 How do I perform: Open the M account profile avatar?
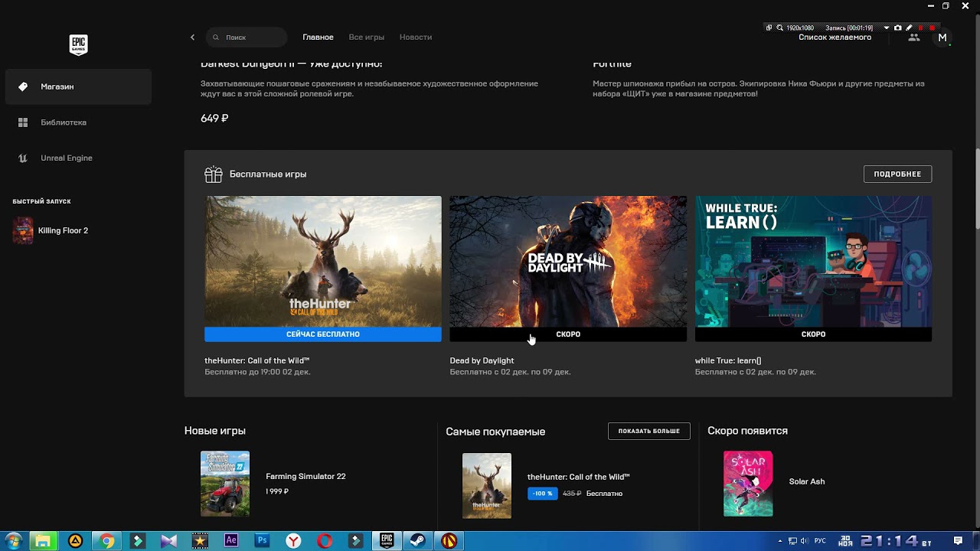coord(942,37)
